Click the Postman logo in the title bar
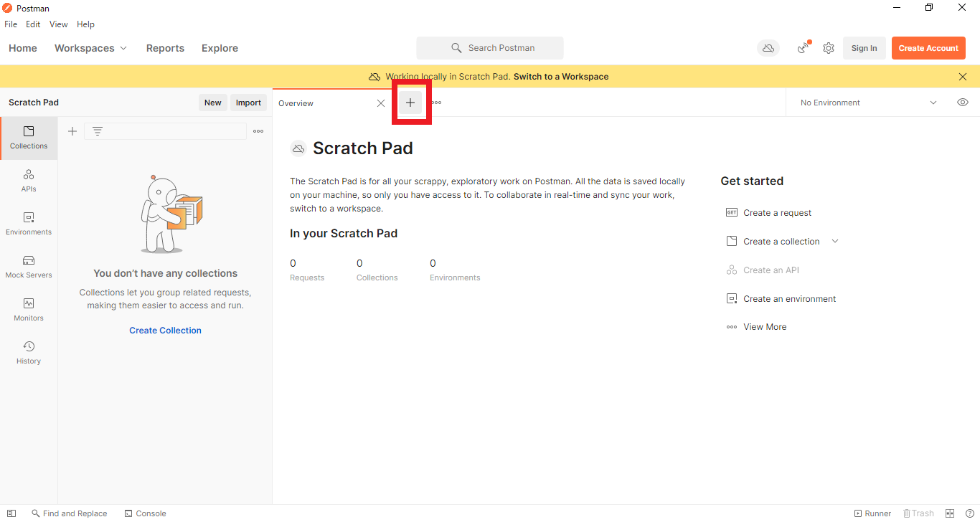 pos(7,7)
